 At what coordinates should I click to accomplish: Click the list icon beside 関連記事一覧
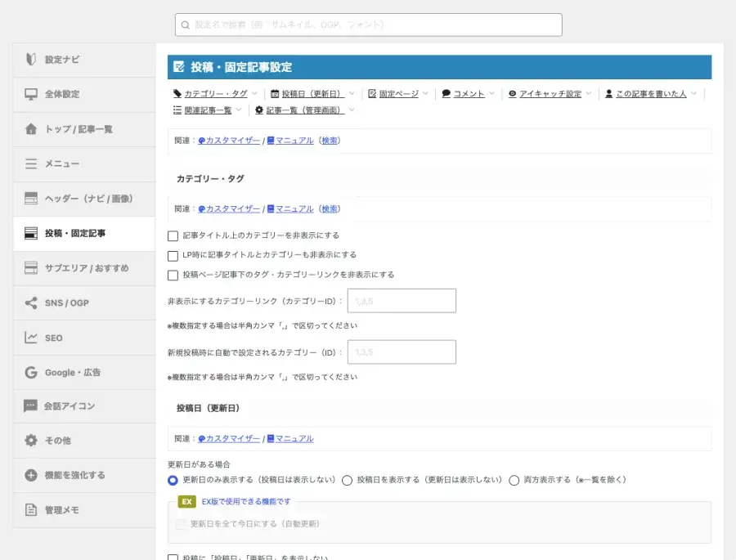pyautogui.click(x=177, y=110)
